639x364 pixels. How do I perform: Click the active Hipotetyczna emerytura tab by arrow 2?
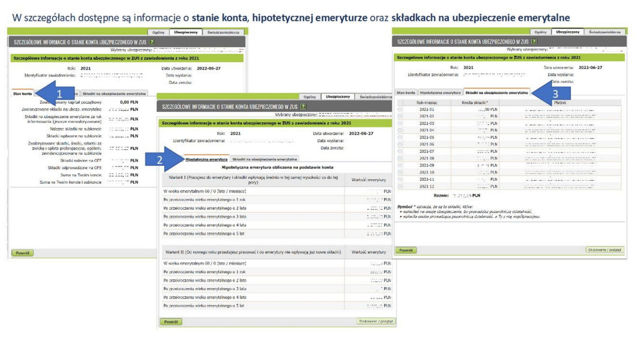207,159
